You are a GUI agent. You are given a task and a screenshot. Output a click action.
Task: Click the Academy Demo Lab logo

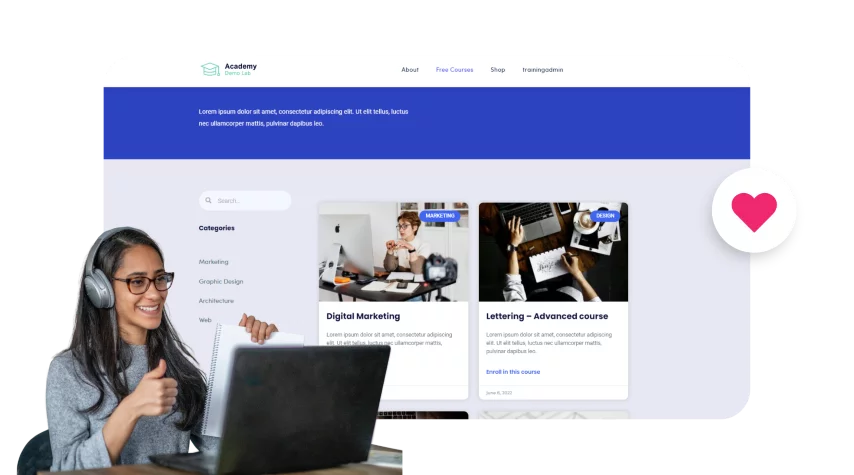[229, 69]
